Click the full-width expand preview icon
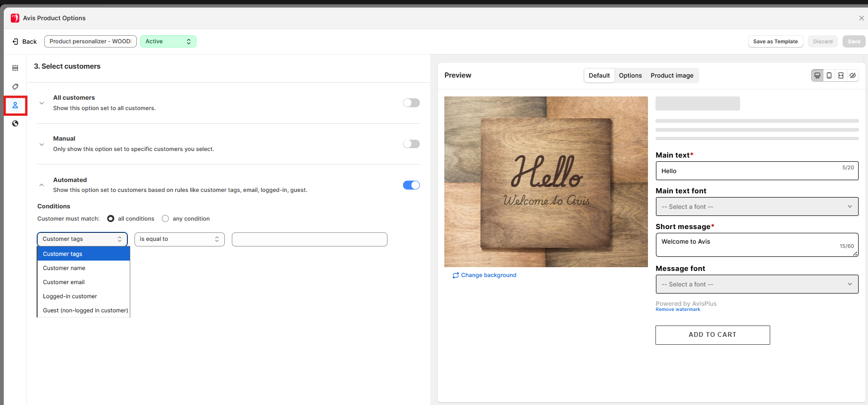 841,75
